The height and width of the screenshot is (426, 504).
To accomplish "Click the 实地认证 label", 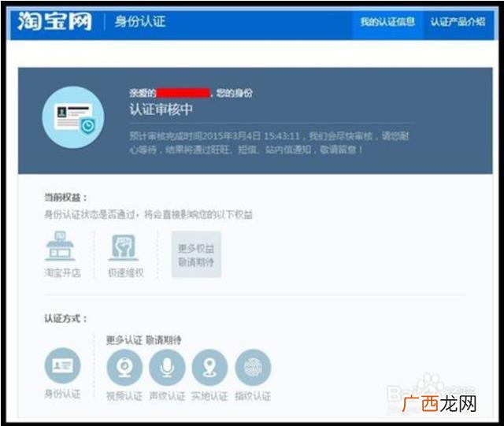I will point(209,396).
